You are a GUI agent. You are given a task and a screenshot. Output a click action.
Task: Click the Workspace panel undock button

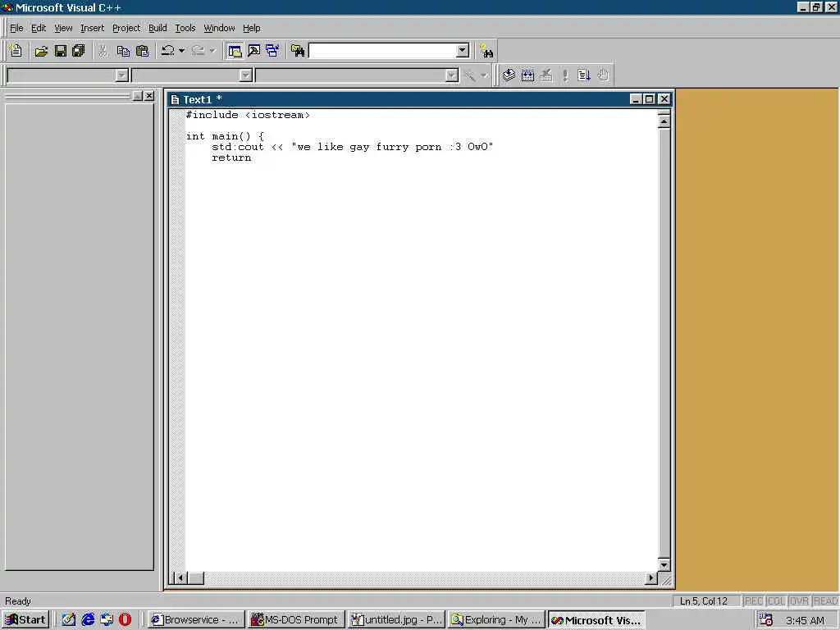(138, 96)
